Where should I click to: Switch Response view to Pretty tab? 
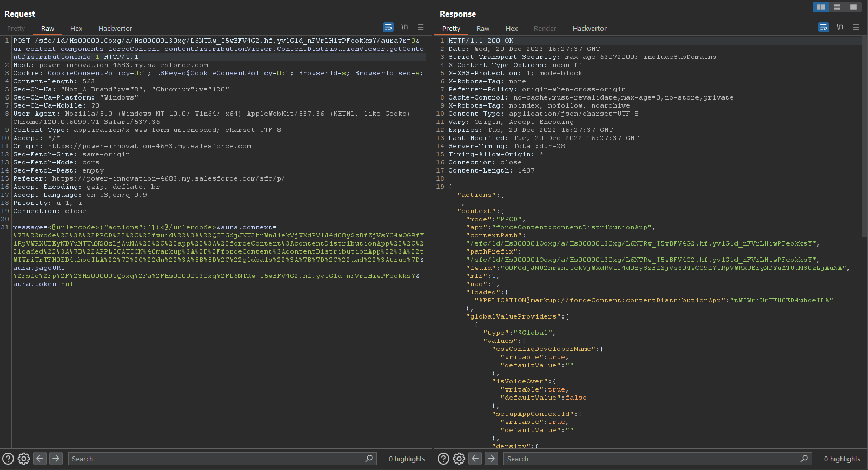(451, 29)
